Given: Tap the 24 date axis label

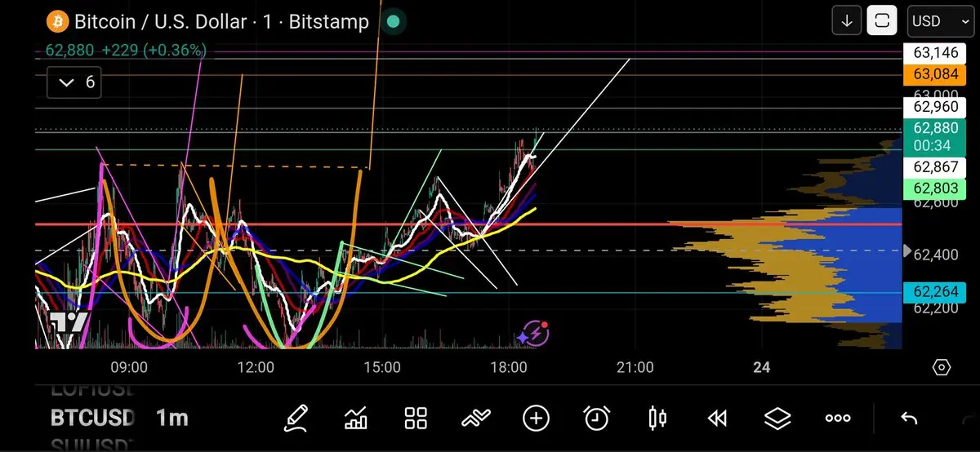Looking at the screenshot, I should 762,368.
